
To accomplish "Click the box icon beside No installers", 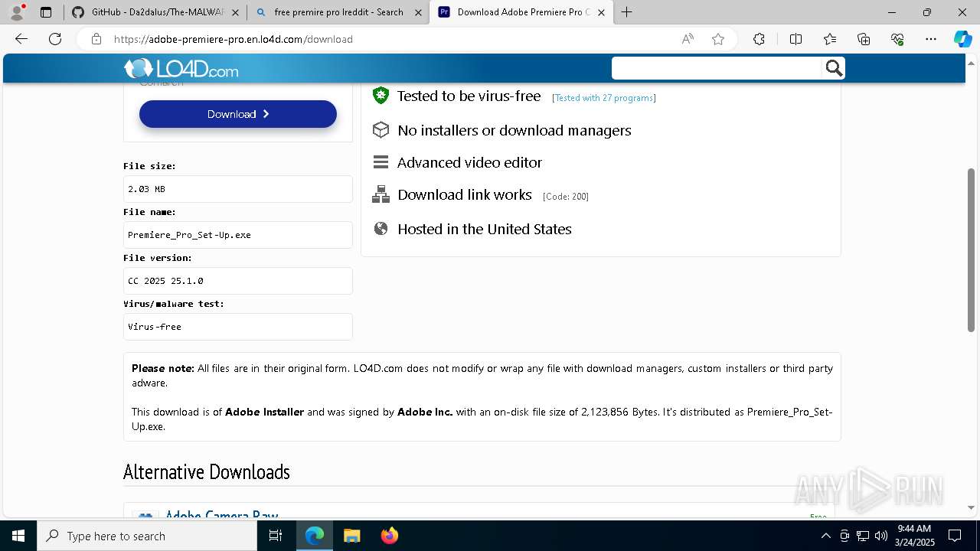I will pos(381,130).
